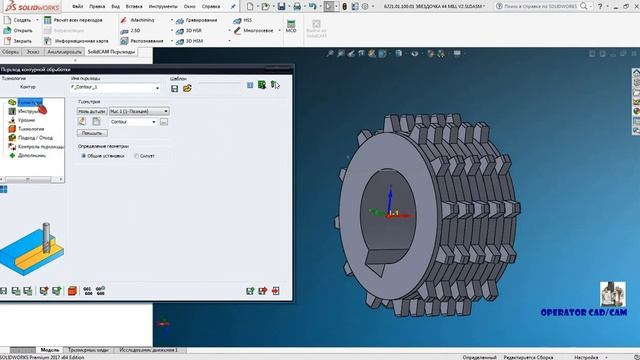Screen dimensions: 640x360
Task: Click the Select cursor tool icon
Action: click(x=329, y=6)
